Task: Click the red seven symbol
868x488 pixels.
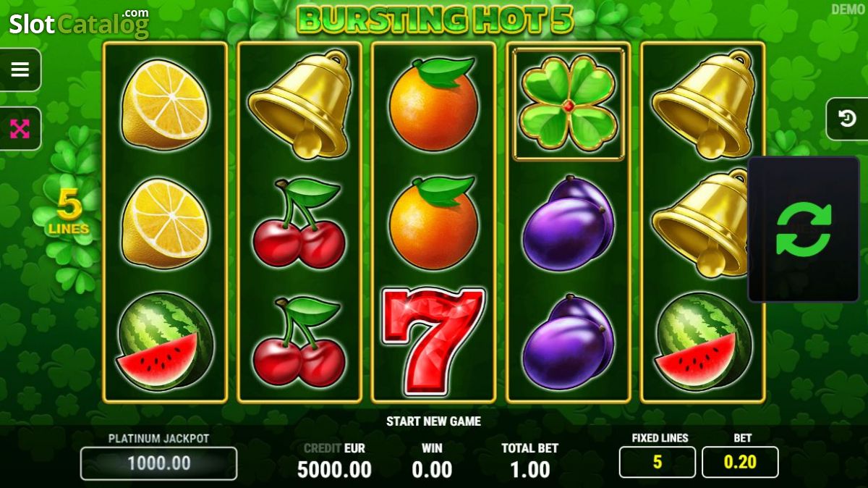Action: 433,342
